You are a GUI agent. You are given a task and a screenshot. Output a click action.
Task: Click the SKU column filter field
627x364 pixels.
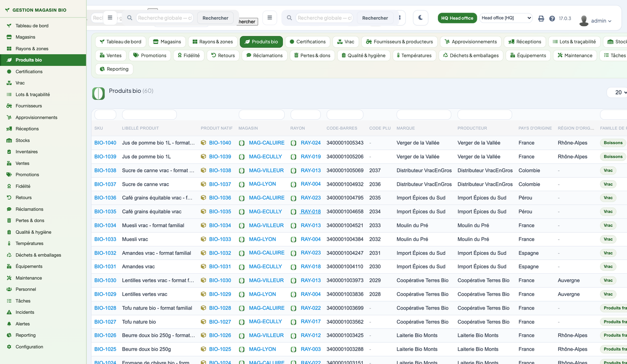pyautogui.click(x=105, y=115)
